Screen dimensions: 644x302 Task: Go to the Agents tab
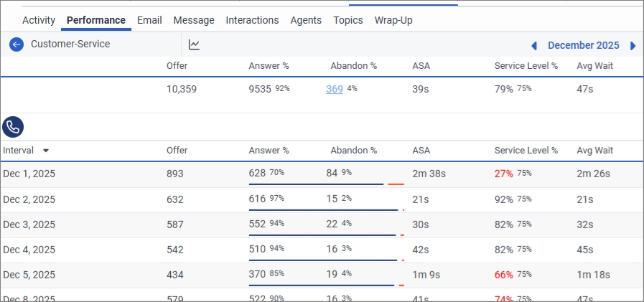(306, 20)
